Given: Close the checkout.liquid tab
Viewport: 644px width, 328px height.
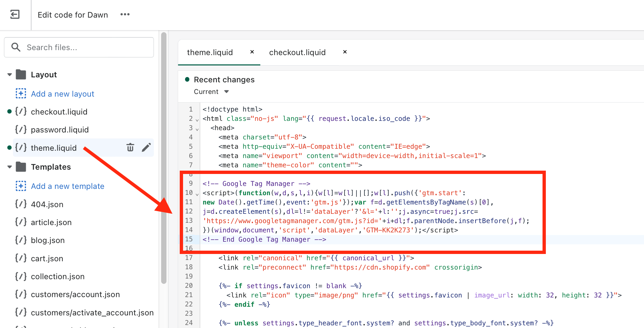Looking at the screenshot, I should 345,52.
